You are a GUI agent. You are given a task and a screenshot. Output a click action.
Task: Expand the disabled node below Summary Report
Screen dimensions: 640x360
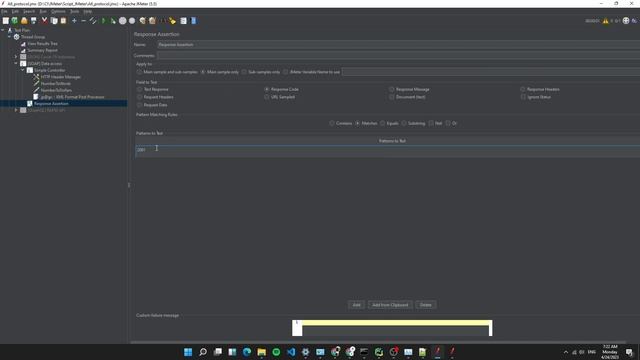16,57
